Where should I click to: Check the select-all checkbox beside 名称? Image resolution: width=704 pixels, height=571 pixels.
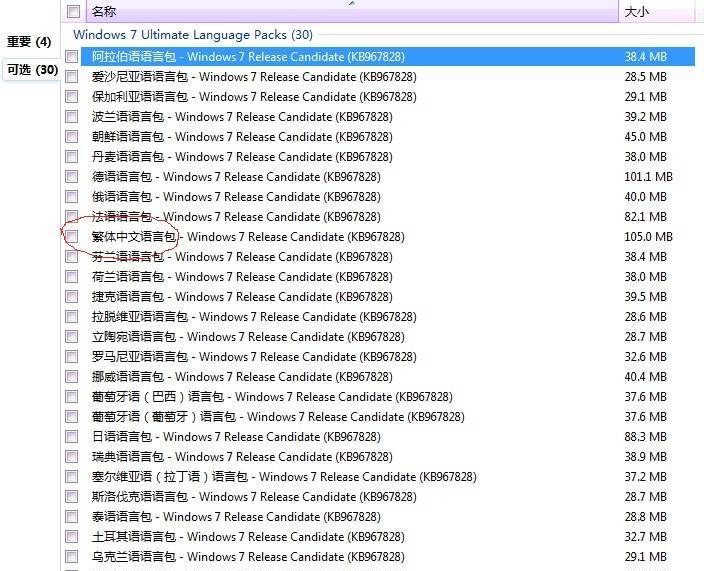tap(73, 11)
